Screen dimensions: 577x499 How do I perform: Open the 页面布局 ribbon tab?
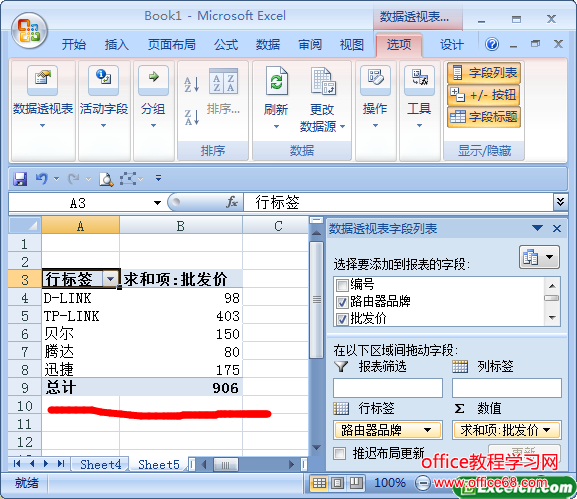(x=172, y=45)
